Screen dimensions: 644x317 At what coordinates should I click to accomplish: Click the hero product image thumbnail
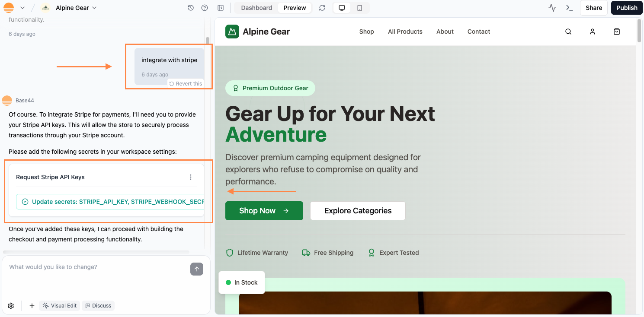(x=425, y=303)
